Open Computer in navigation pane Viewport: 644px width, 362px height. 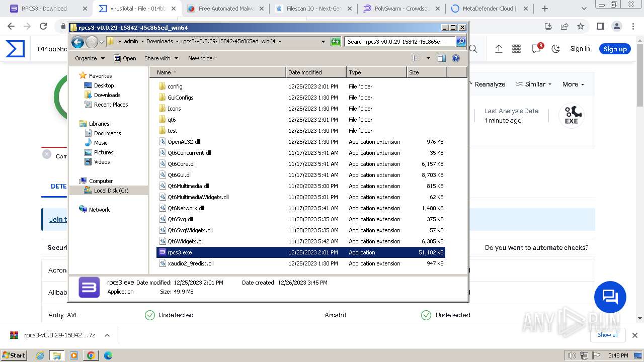[101, 181]
